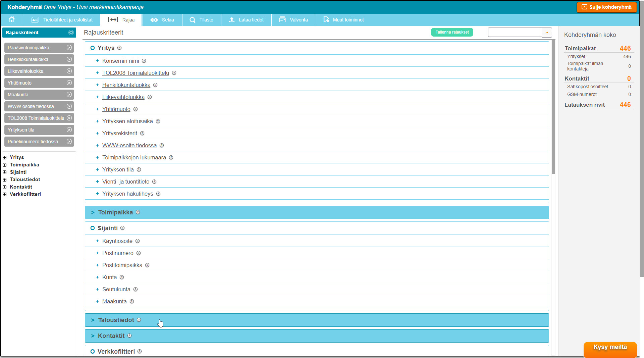
Task: Click the saved filters input field
Action: (x=515, y=33)
